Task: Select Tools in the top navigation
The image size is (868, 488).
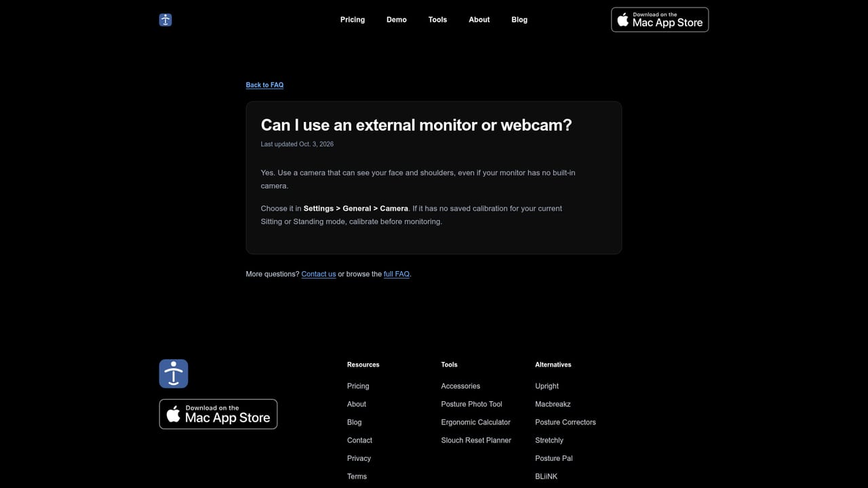Action: click(437, 20)
